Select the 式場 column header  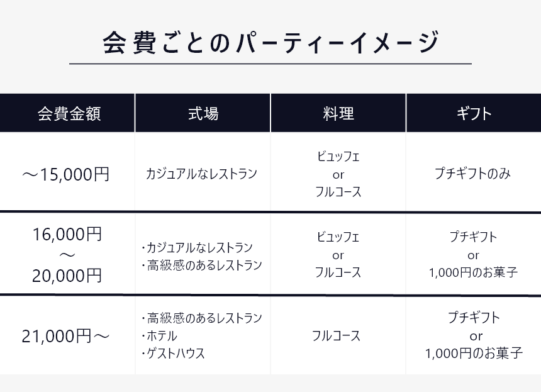pos(203,113)
